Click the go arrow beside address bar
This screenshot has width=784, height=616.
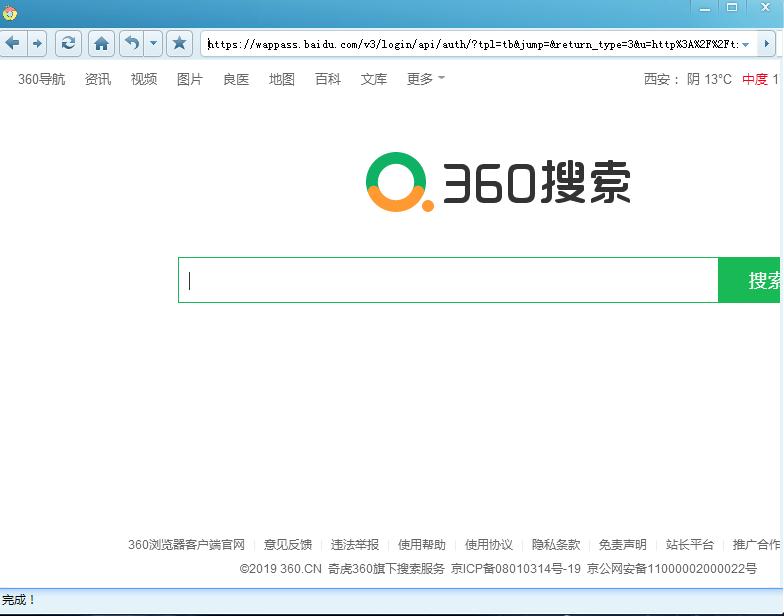tap(766, 44)
